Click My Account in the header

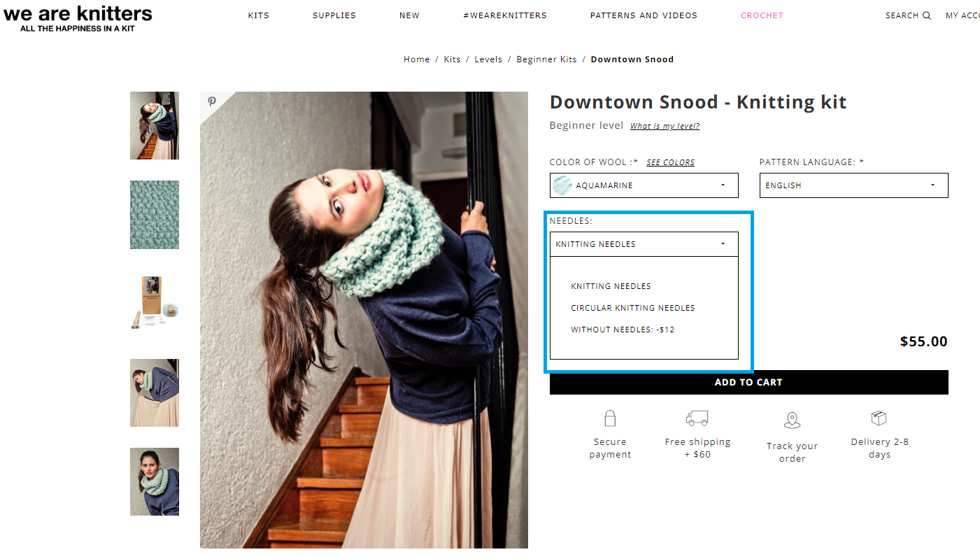(963, 15)
